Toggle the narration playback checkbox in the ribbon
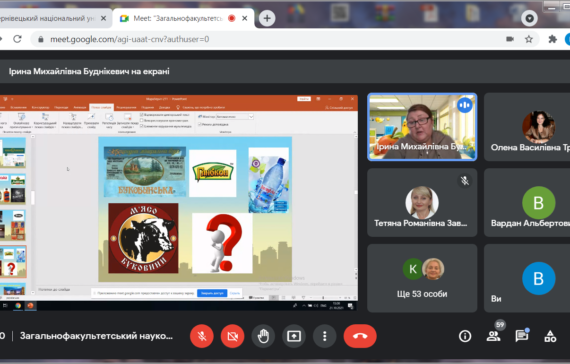570x364 pixels. pyautogui.click(x=142, y=115)
